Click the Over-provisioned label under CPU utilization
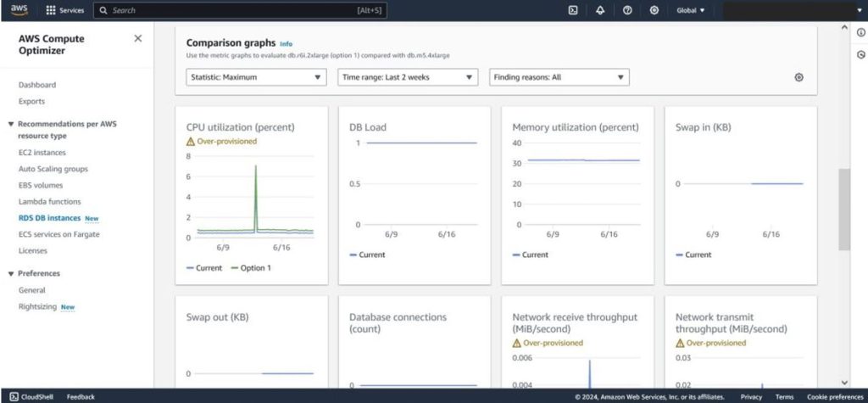The height and width of the screenshot is (403, 868). (227, 142)
